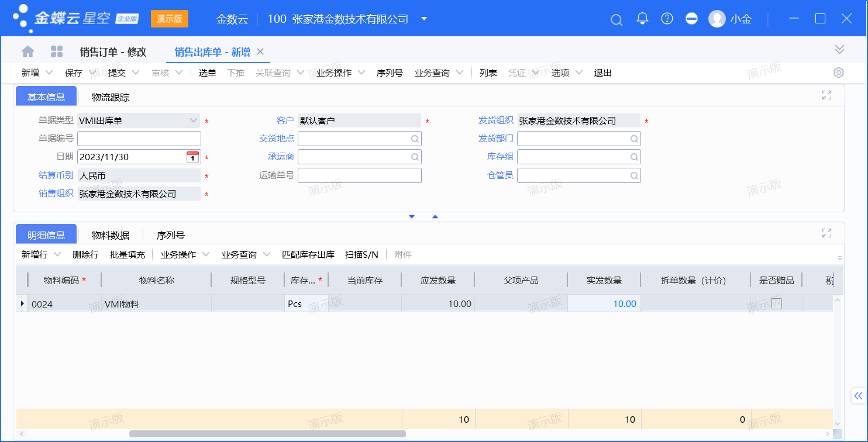
Task: Click 列表 toolbar button
Action: [488, 73]
